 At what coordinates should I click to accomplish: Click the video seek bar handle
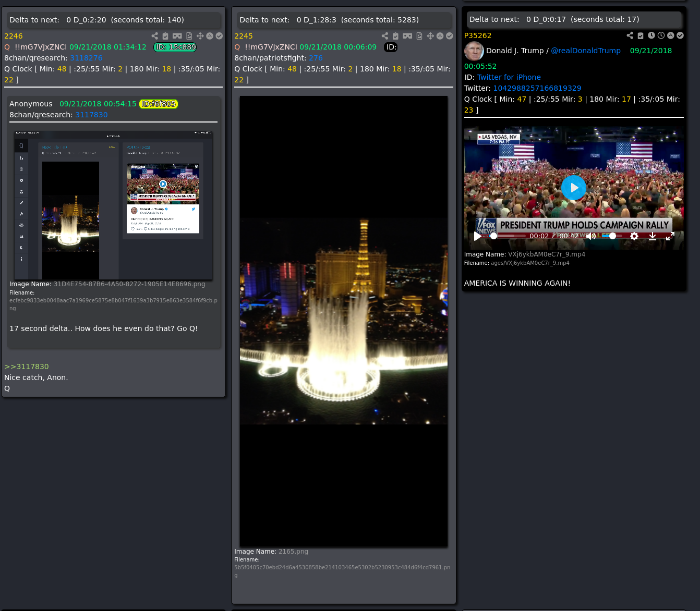493,236
